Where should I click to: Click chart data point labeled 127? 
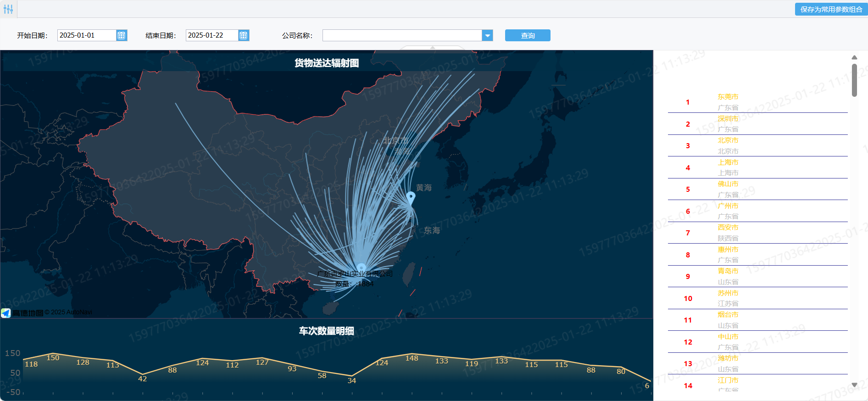[x=262, y=362]
